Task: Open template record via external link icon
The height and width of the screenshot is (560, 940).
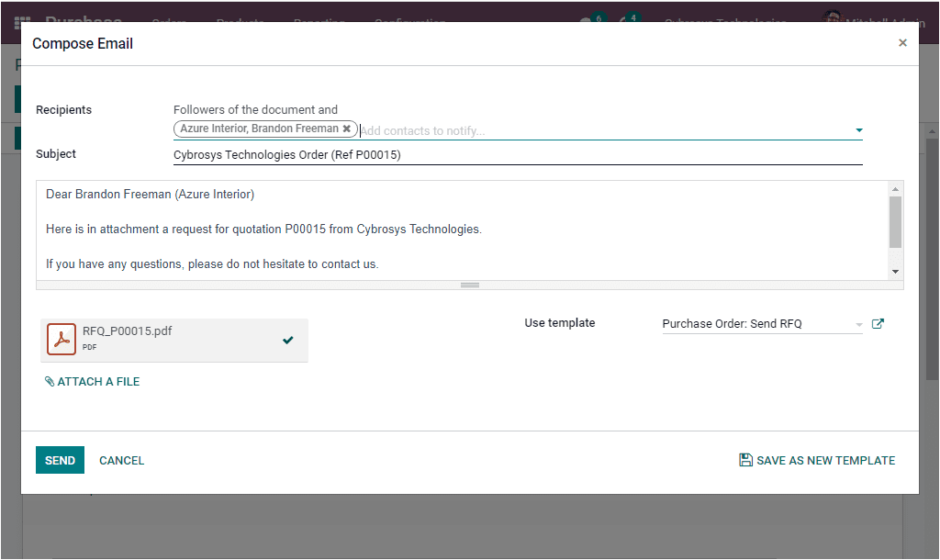Action: click(x=878, y=323)
